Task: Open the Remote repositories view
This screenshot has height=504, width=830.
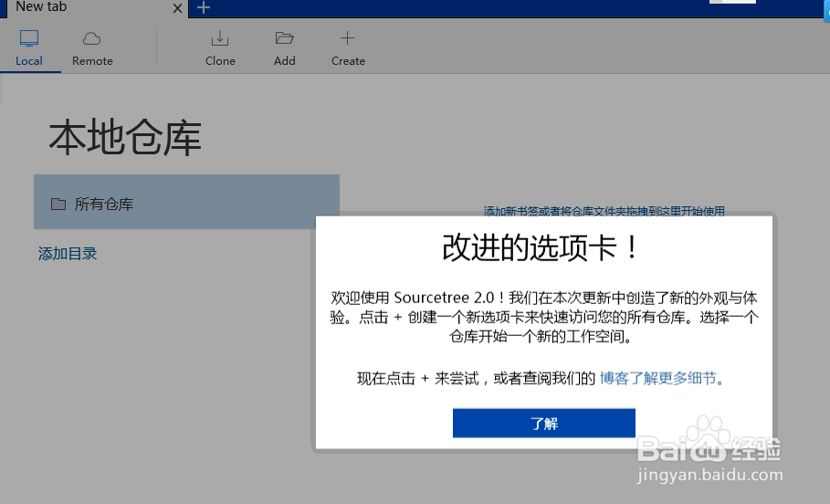Action: tap(92, 48)
